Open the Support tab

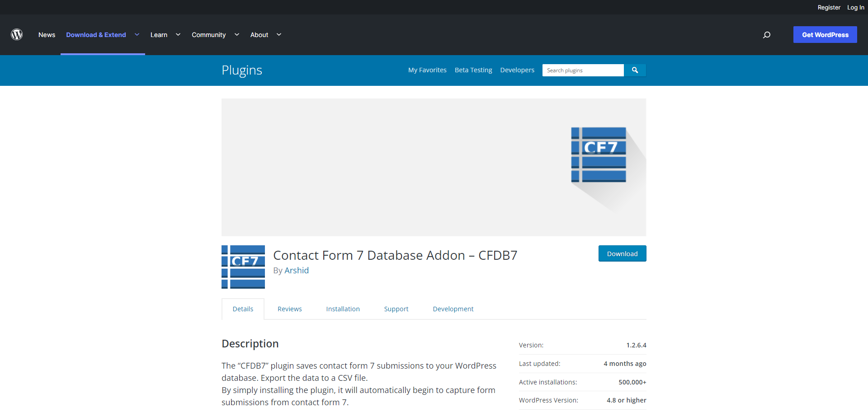click(396, 309)
